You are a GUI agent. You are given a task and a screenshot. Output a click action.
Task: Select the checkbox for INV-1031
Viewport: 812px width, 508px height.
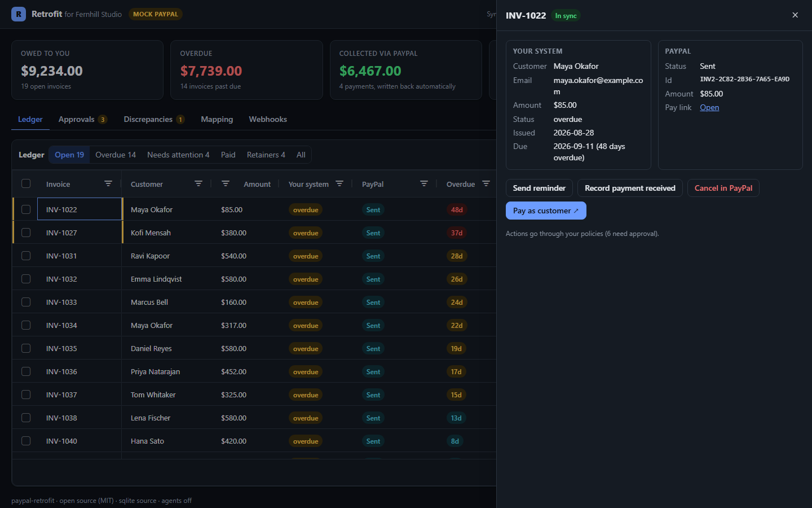(26, 256)
